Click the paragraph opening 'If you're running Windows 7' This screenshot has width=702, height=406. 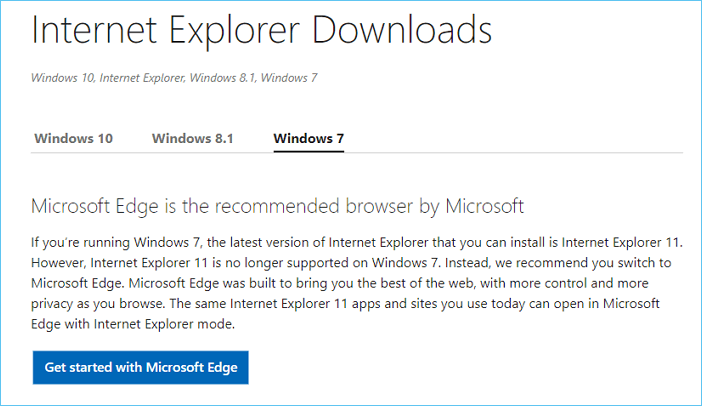click(x=120, y=243)
